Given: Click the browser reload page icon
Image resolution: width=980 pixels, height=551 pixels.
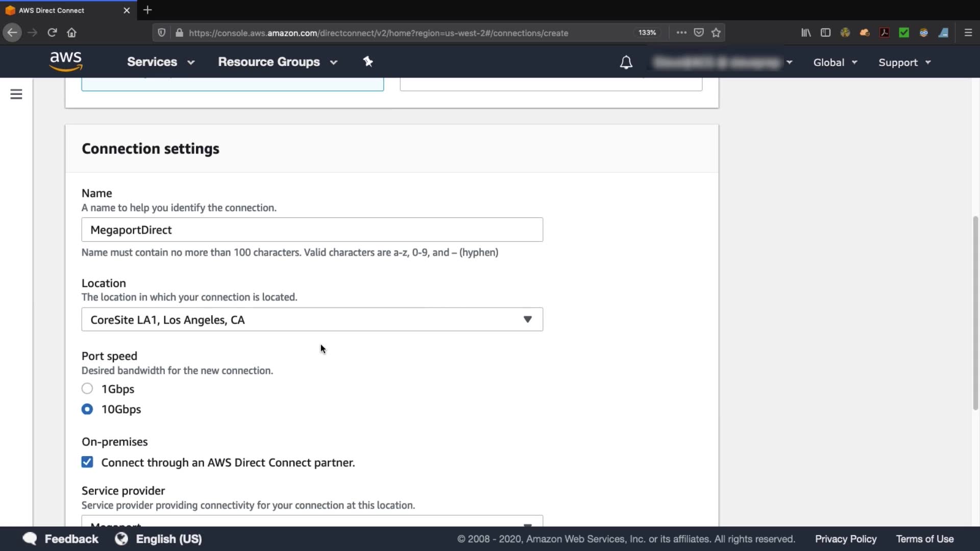Looking at the screenshot, I should (52, 33).
